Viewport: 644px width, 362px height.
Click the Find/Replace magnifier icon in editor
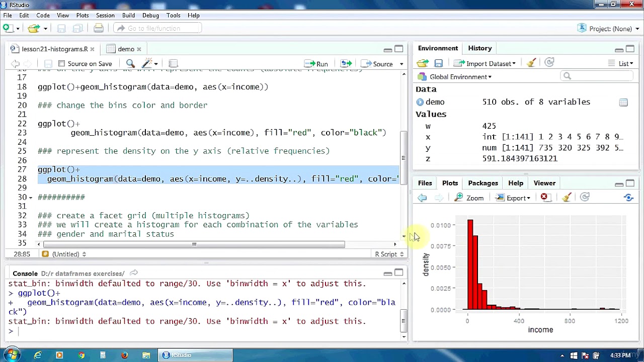tap(130, 63)
